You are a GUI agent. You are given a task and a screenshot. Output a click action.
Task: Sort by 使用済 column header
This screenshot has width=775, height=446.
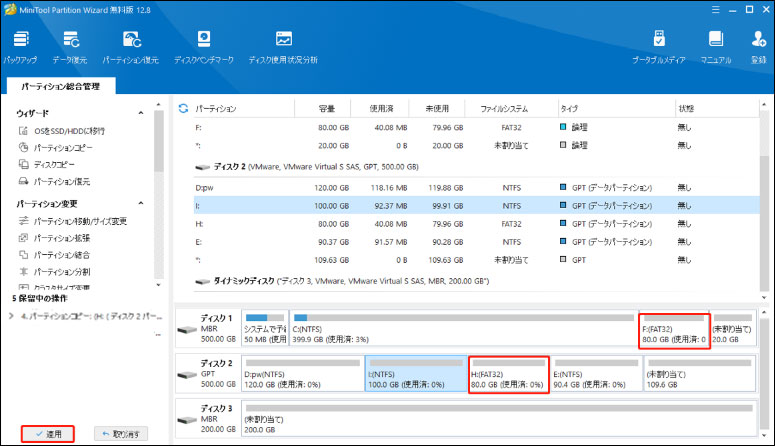[x=381, y=108]
